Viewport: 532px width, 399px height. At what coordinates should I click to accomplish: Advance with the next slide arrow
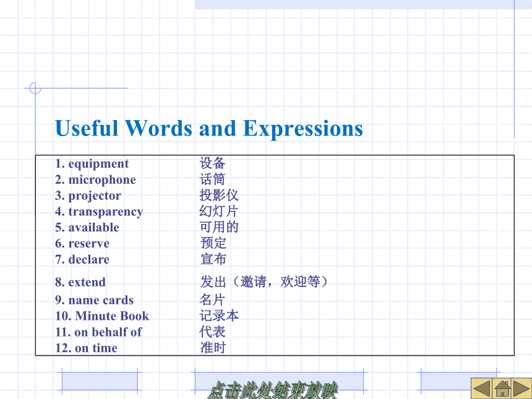521,388
